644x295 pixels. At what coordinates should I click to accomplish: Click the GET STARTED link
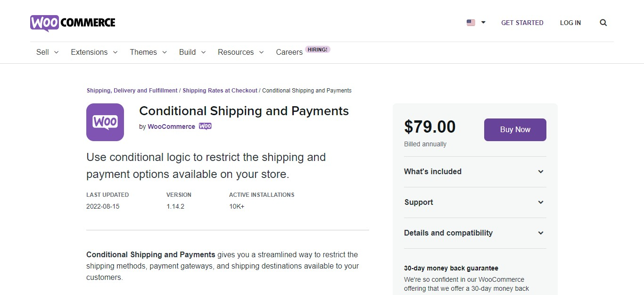522,23
